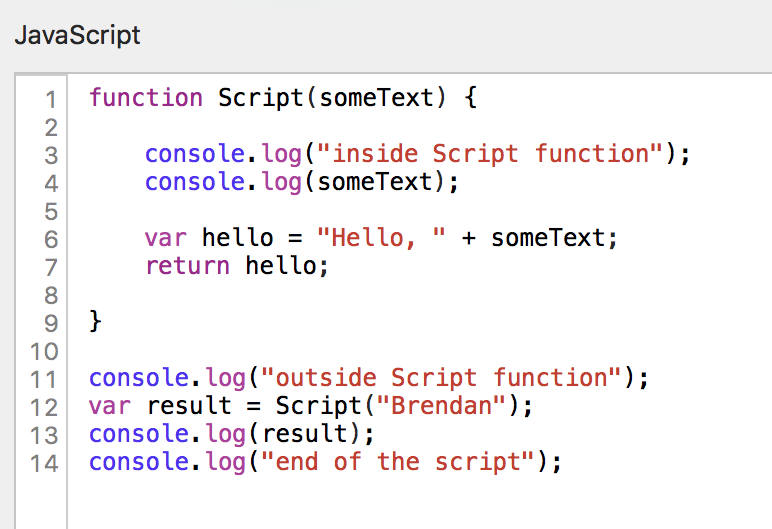Click the return keyword on line 7
Viewport: 772px width, 529px height.
point(187,266)
